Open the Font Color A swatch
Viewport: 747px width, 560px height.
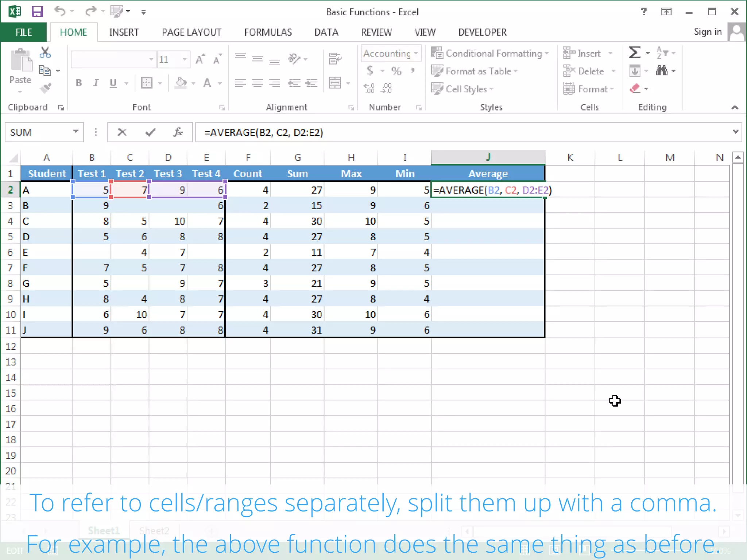tap(207, 83)
